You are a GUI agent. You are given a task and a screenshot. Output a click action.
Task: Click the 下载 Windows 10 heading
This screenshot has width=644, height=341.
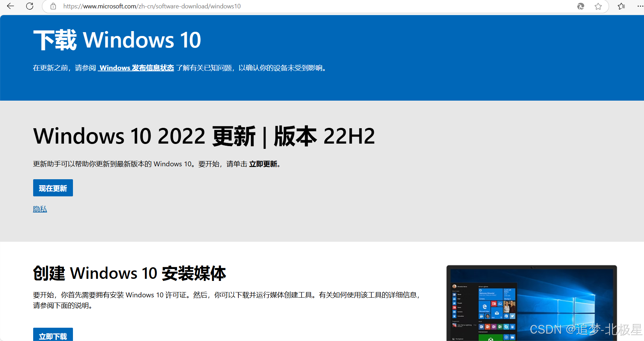click(x=117, y=40)
